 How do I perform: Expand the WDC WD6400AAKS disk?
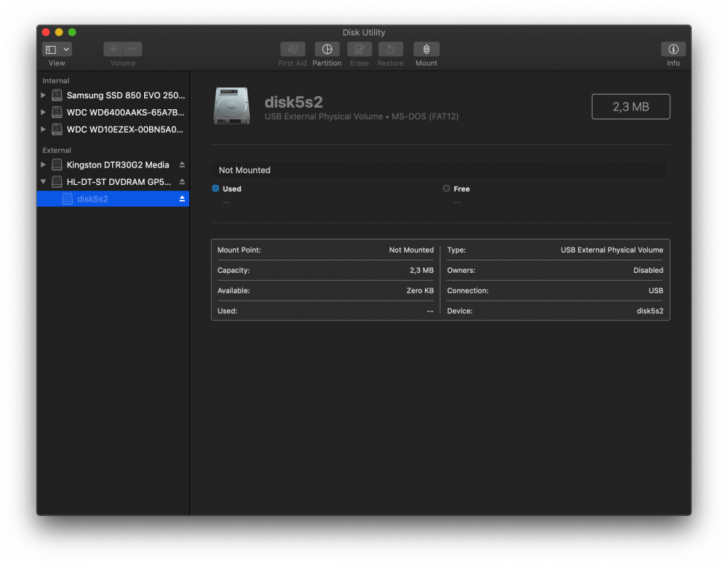pos(43,112)
